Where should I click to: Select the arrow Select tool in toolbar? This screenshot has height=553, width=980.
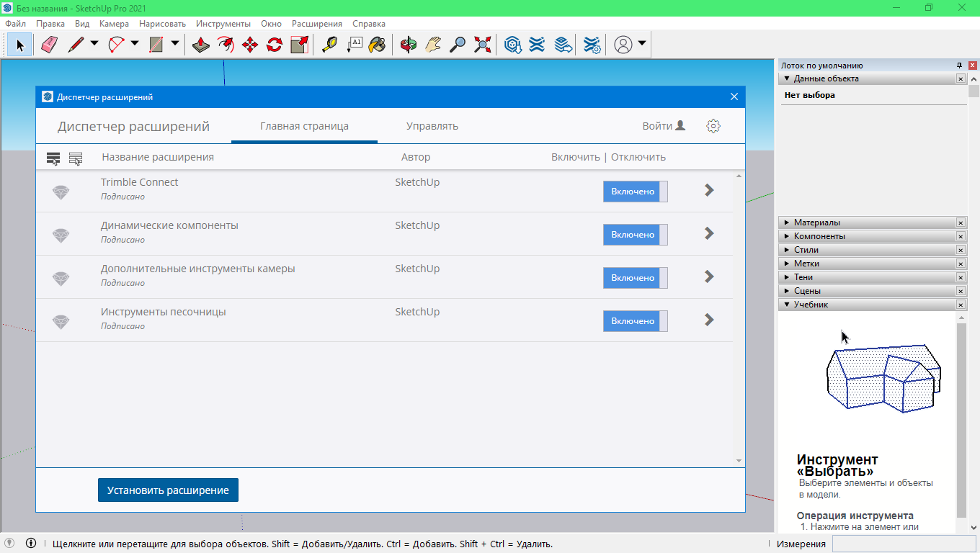[x=19, y=45]
